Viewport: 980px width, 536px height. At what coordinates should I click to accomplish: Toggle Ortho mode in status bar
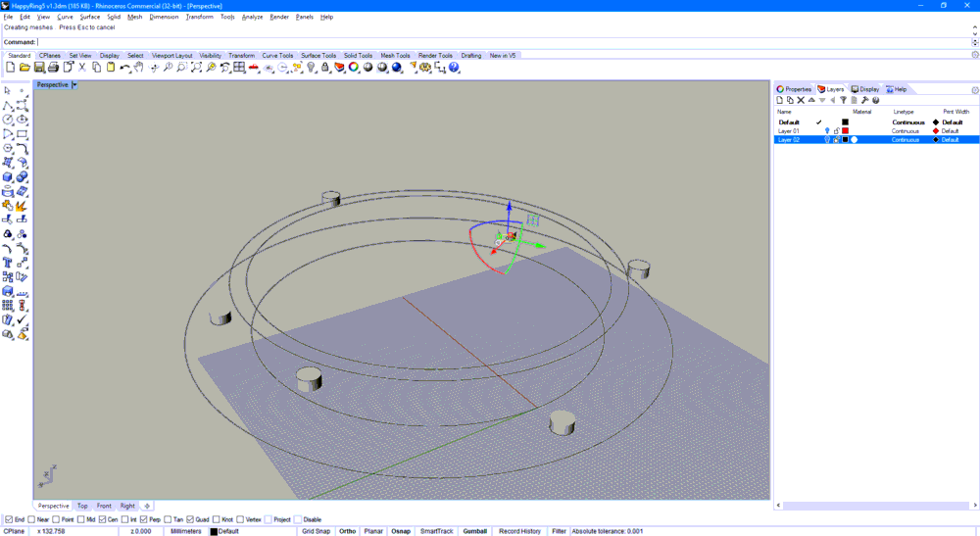coord(348,531)
